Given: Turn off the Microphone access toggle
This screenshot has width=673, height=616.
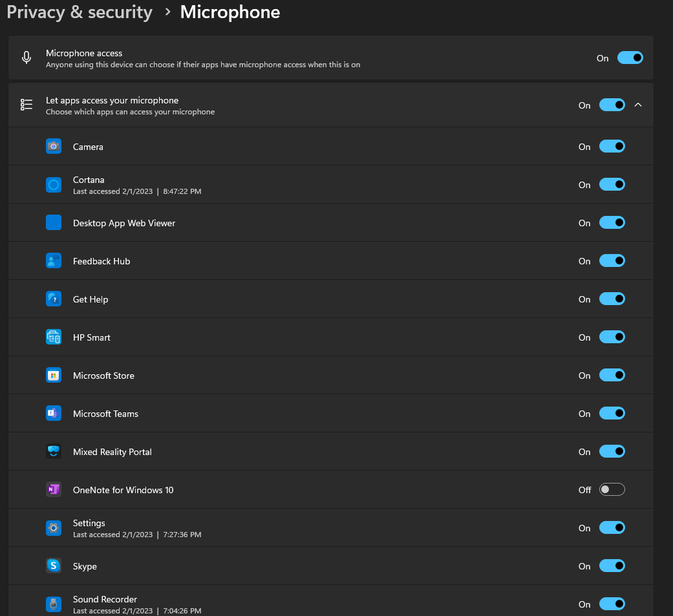Looking at the screenshot, I should (x=630, y=58).
